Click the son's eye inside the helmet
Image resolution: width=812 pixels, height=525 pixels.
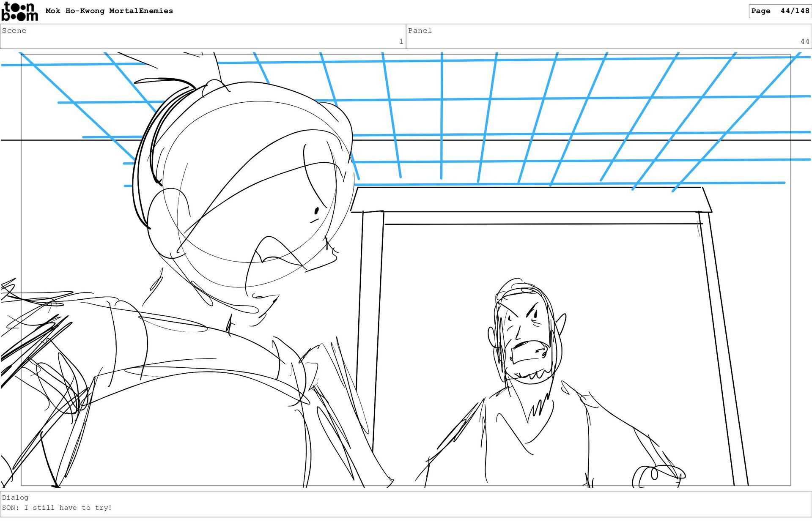(316, 211)
